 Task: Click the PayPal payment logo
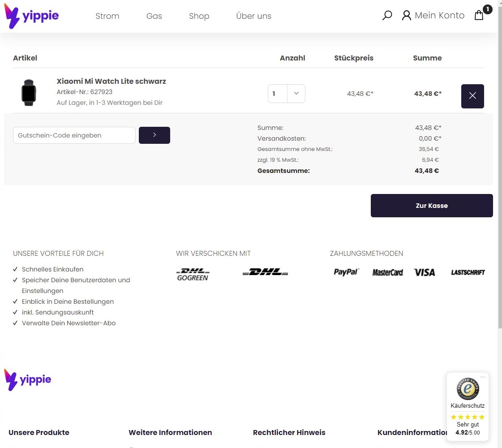pos(347,272)
